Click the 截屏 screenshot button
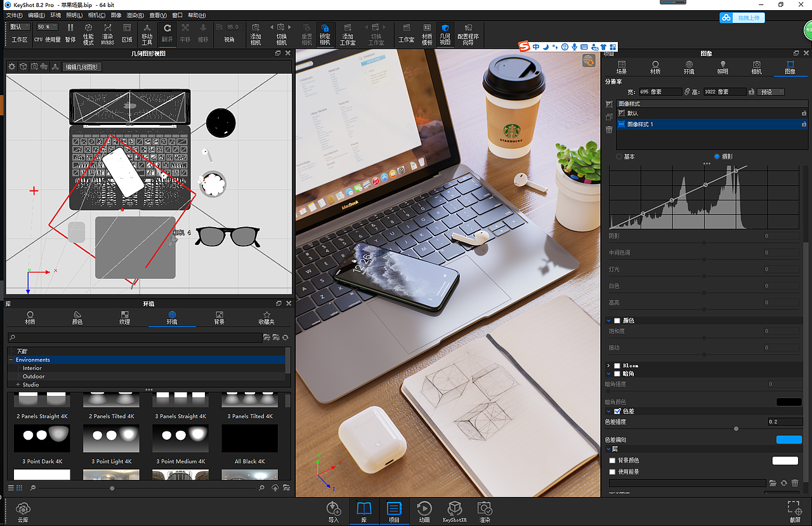The image size is (812, 526). pos(795,511)
